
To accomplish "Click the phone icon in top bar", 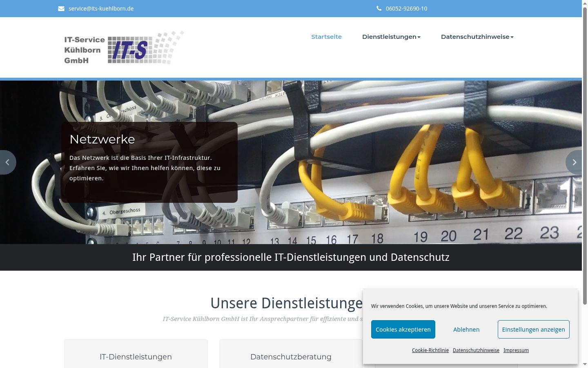I will click(x=379, y=9).
